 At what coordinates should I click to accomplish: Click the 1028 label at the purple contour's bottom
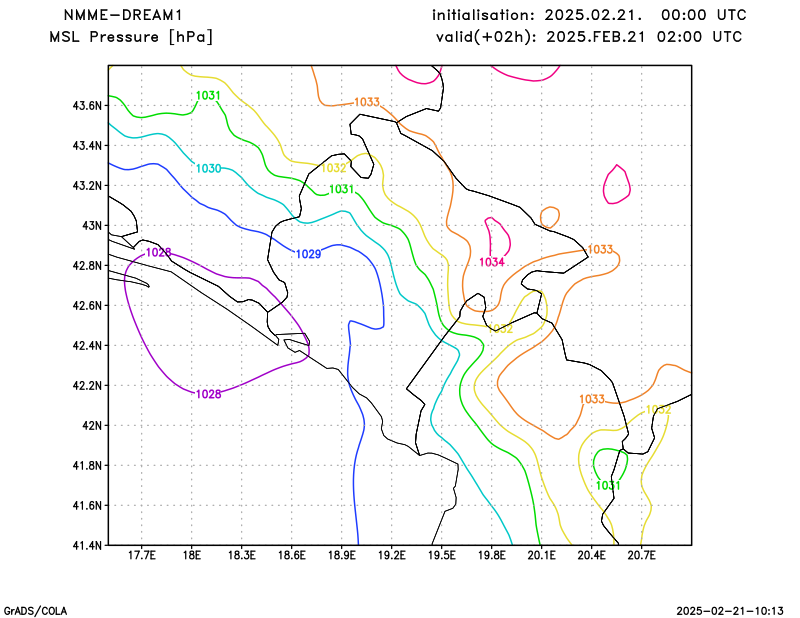tap(209, 394)
